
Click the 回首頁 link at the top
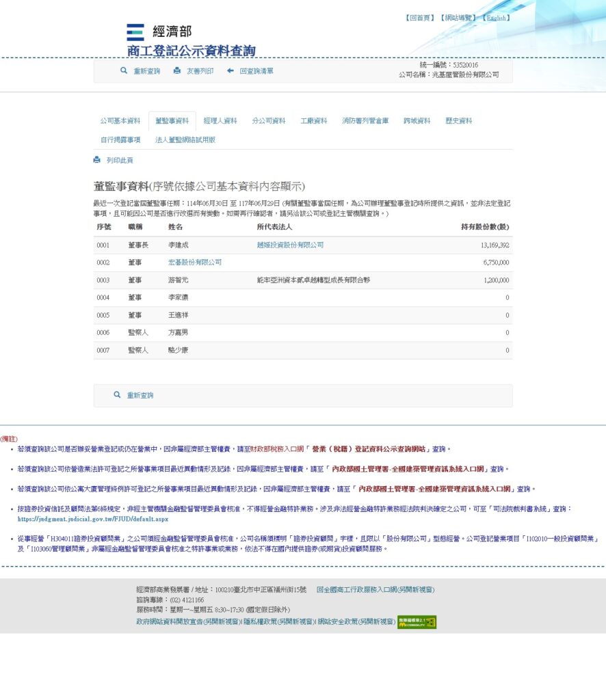point(420,18)
